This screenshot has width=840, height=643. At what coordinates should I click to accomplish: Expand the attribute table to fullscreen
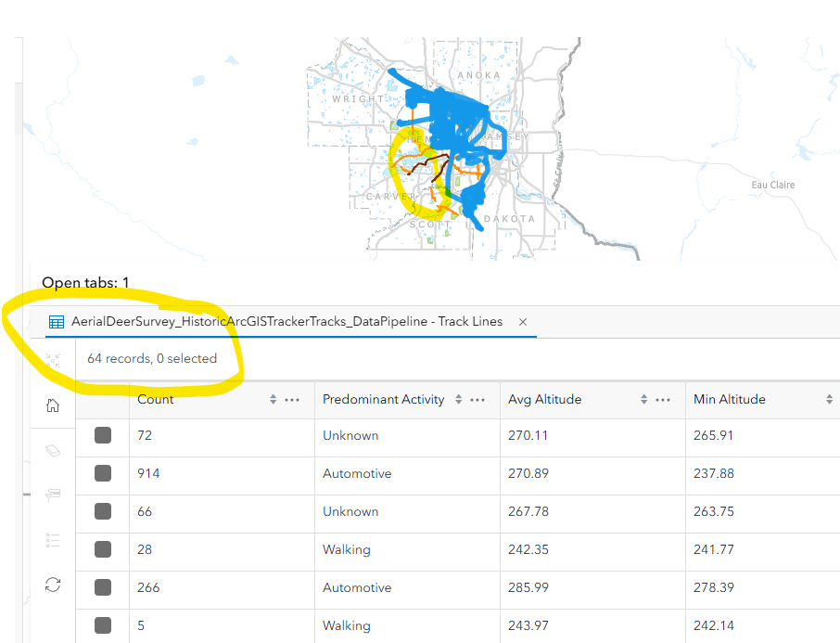coord(53,360)
